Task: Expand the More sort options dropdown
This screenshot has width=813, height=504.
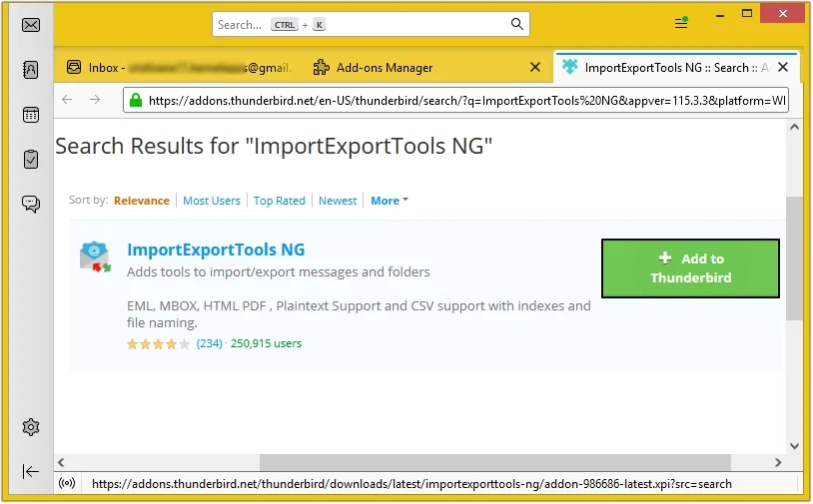Action: point(389,201)
